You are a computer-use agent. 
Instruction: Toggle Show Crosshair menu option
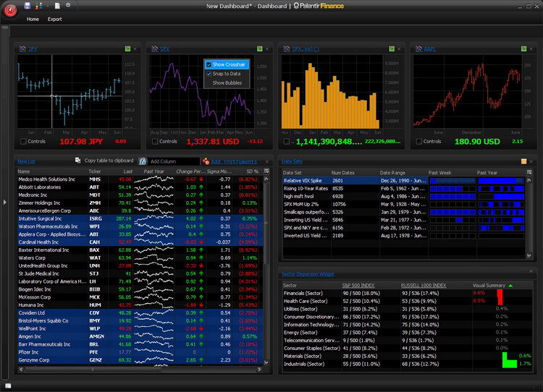tap(227, 64)
